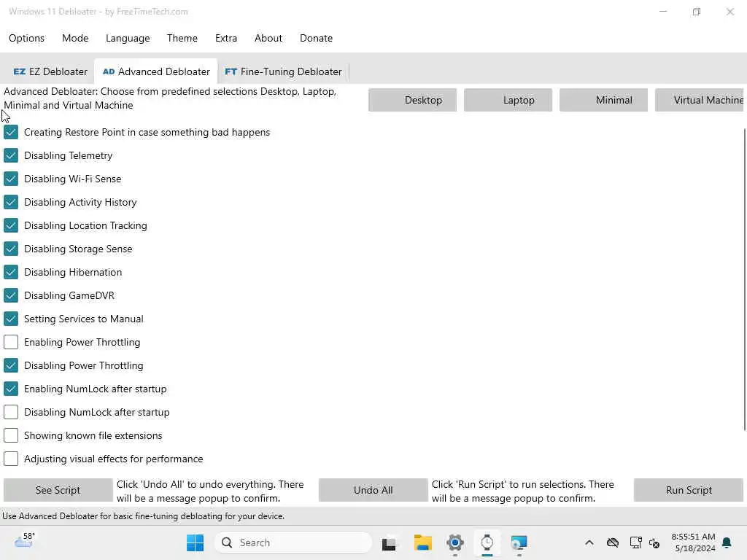Toggle Setting Services to Manual checkbox
The image size is (747, 560).
pyautogui.click(x=10, y=319)
